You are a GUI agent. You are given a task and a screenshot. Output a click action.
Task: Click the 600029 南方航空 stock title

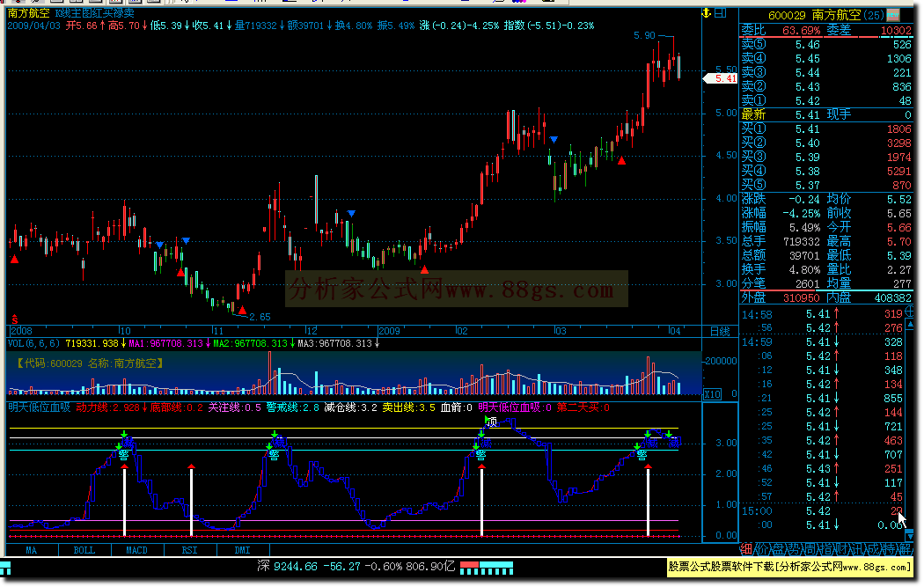tap(814, 15)
